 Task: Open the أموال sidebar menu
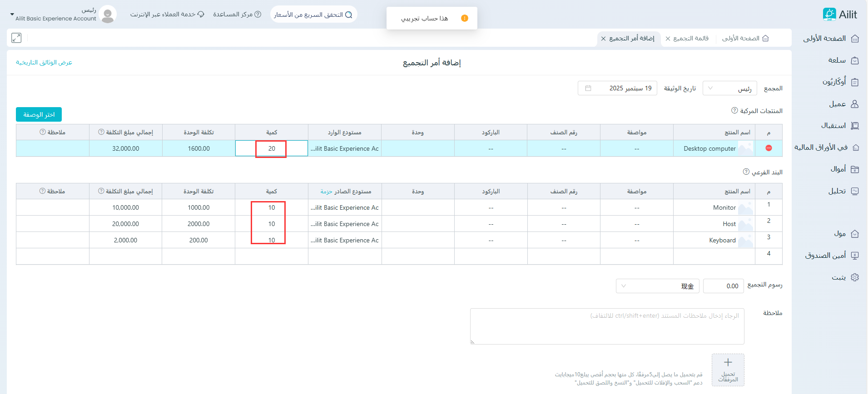[x=844, y=169]
